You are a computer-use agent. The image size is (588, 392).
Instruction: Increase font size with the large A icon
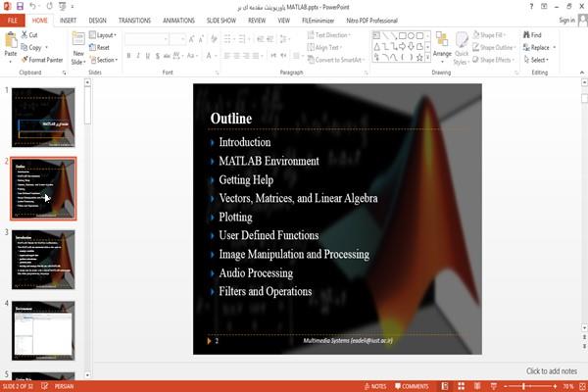(191, 39)
